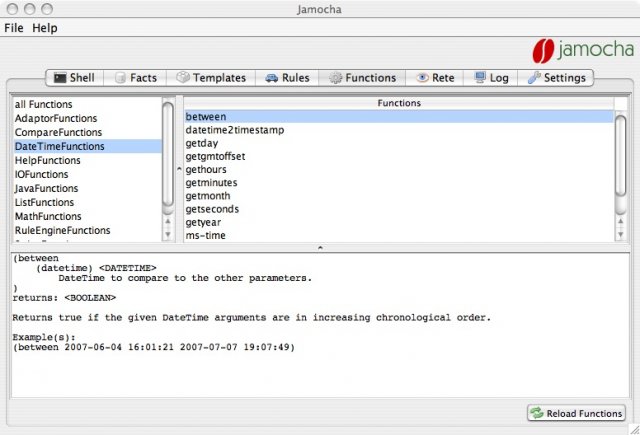Click the vertical divider arrow between lists

179,169
